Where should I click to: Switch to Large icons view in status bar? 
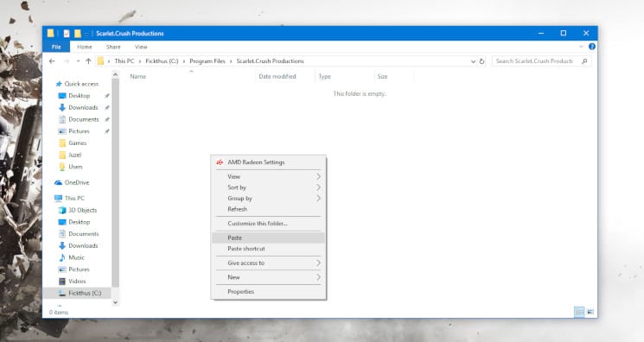pyautogui.click(x=590, y=312)
